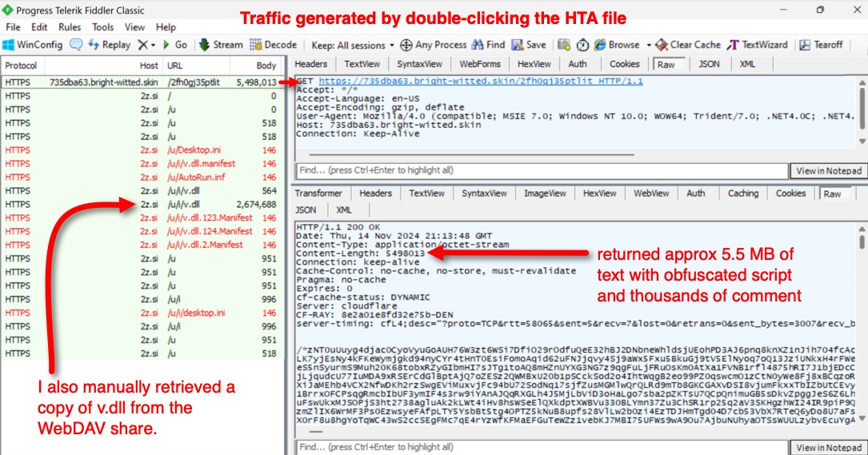Click the Fiddler app icon in title bar
This screenshot has width=868, height=455.
click(8, 10)
